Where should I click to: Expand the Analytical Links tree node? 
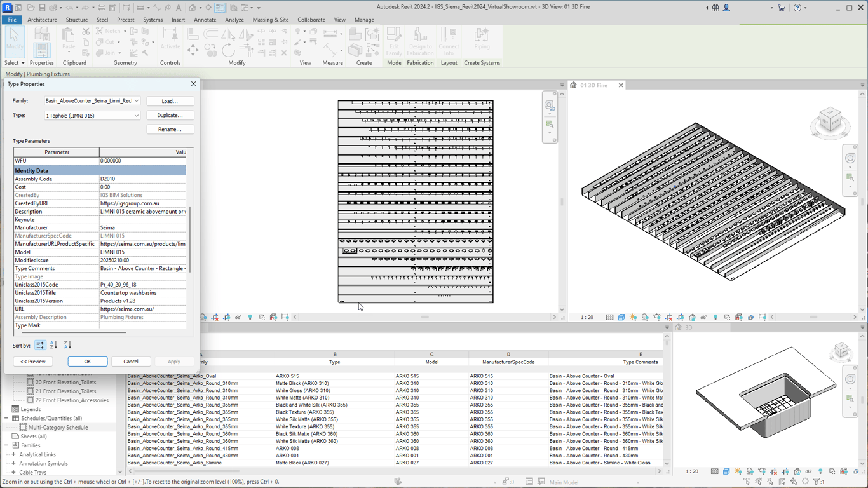14,454
